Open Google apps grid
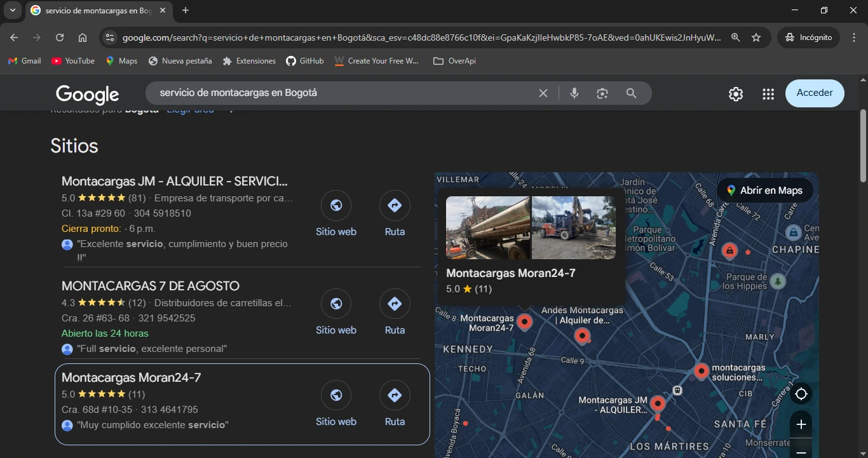This screenshot has height=458, width=868. pos(768,94)
